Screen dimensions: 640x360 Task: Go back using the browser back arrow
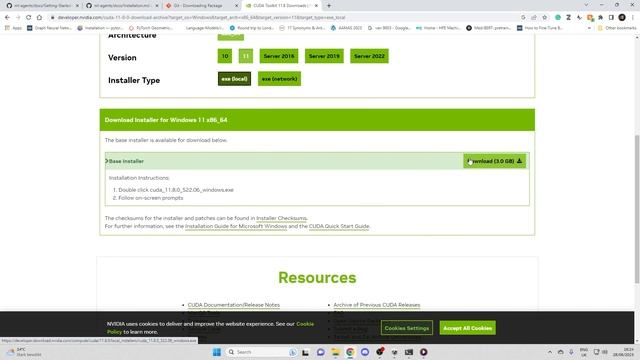tap(7, 18)
